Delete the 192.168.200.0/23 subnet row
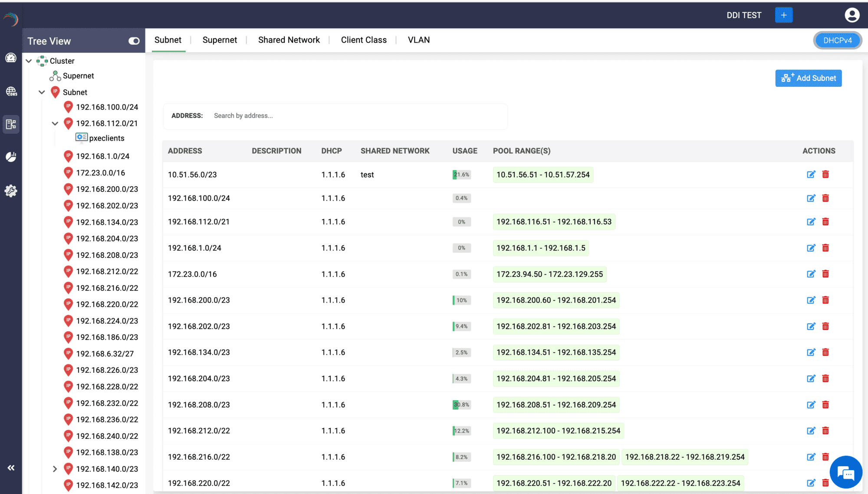 click(825, 300)
